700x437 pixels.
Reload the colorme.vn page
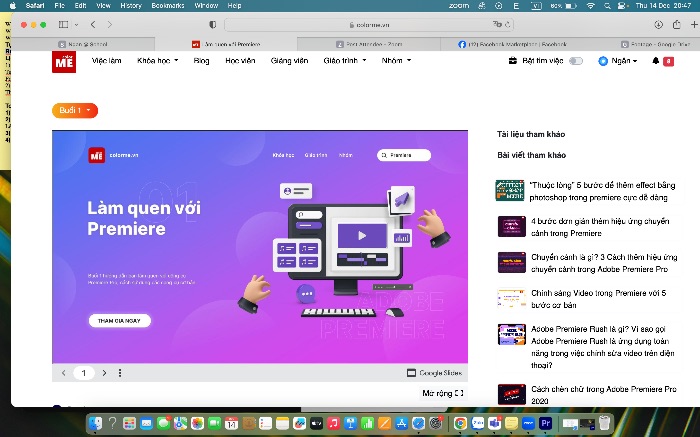(507, 25)
